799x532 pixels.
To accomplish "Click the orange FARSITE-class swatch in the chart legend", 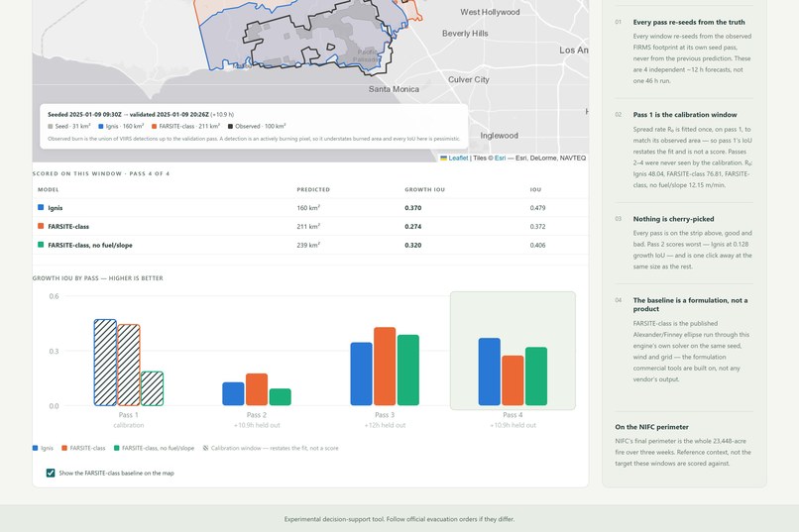I will click(64, 448).
